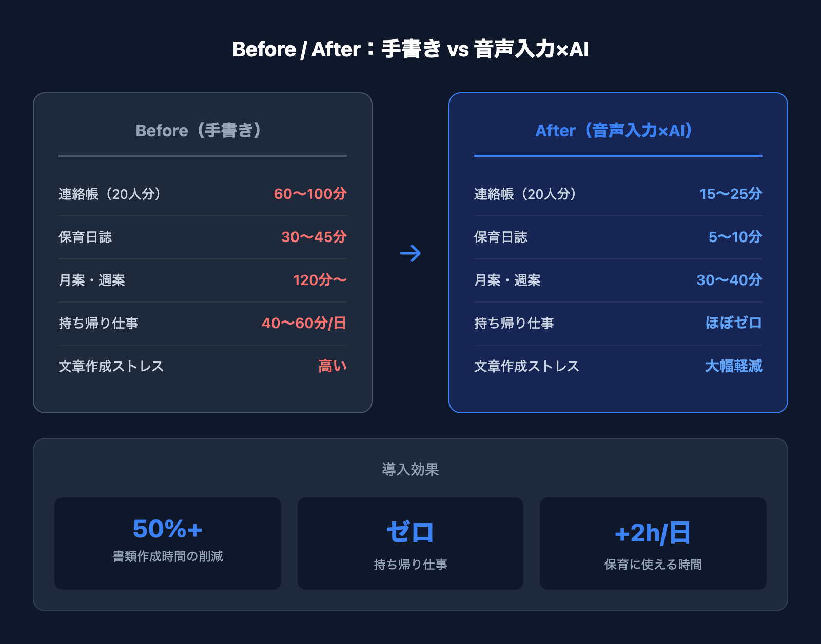Viewport: 821px width, 644px height.
Task: Click '文章作成ストレス' label in After panel
Action: 526,366
